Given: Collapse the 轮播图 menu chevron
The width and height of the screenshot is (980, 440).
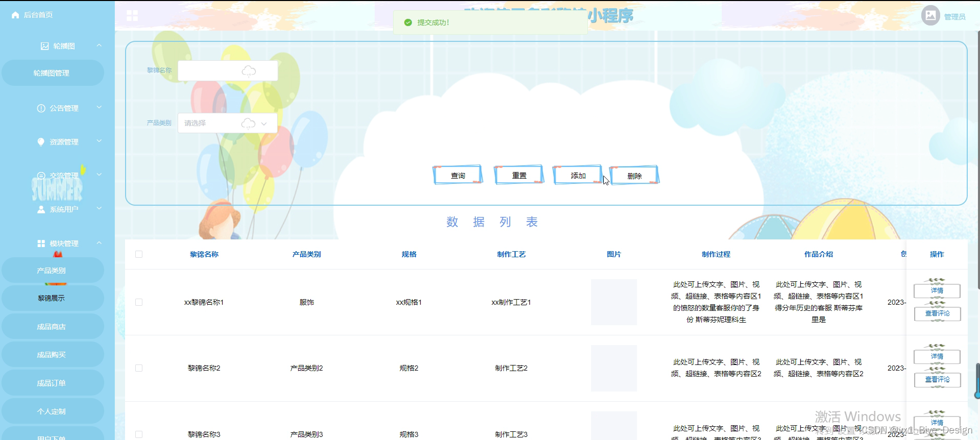Looking at the screenshot, I should pos(99,45).
